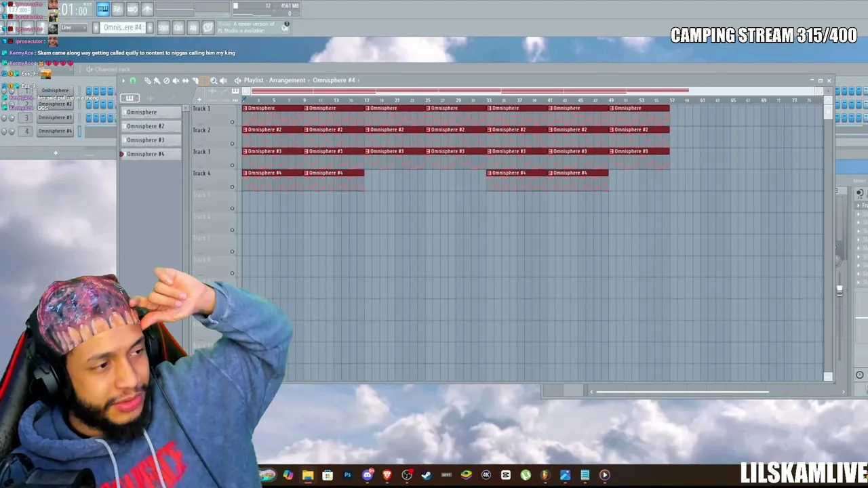The image size is (868, 488).
Task: Open File Explorer from the taskbar
Action: click(x=308, y=475)
